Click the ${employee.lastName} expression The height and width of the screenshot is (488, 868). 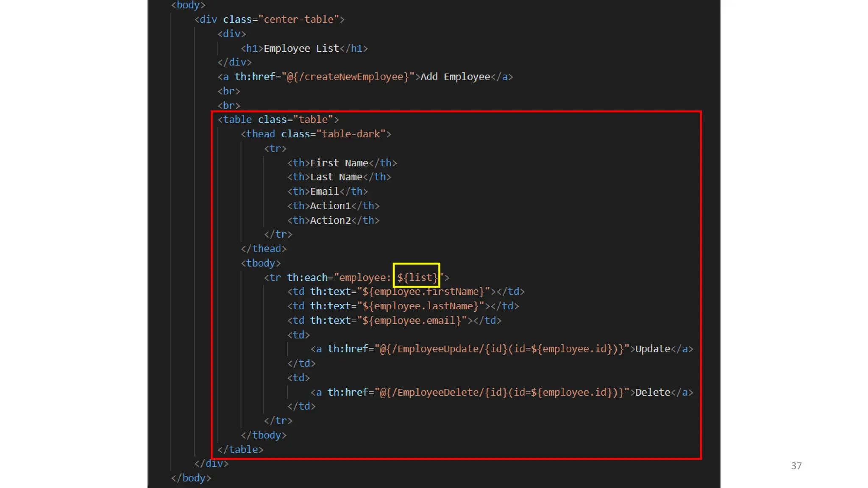click(x=420, y=306)
